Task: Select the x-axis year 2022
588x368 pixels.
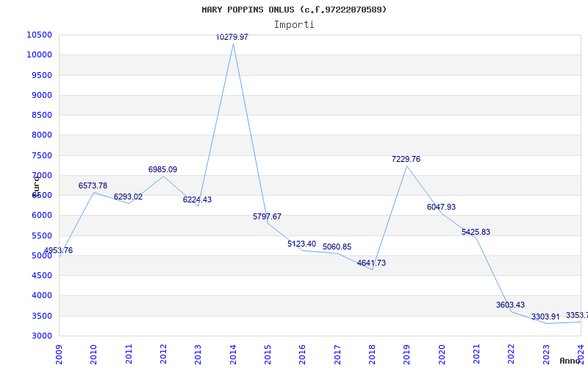Action: [x=511, y=355]
